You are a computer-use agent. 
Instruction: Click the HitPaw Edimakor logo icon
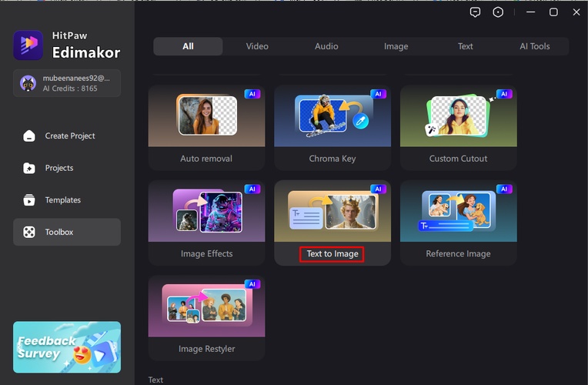coord(28,45)
